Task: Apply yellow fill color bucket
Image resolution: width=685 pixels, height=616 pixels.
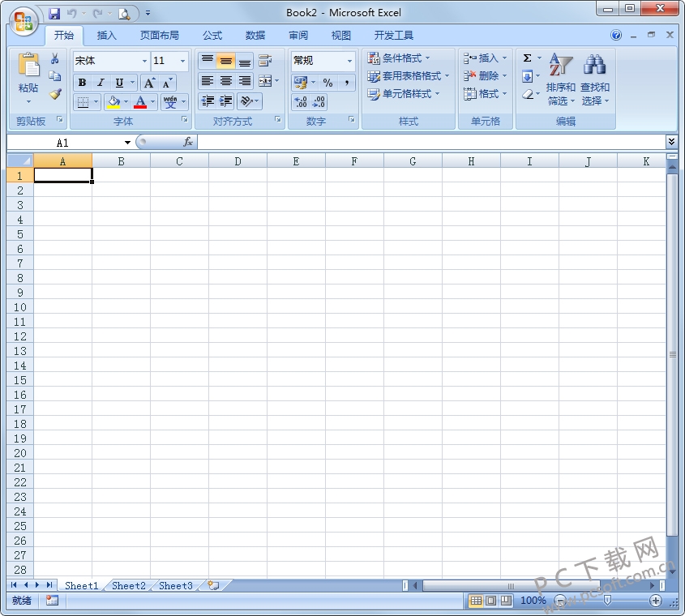Action: pyautogui.click(x=113, y=102)
